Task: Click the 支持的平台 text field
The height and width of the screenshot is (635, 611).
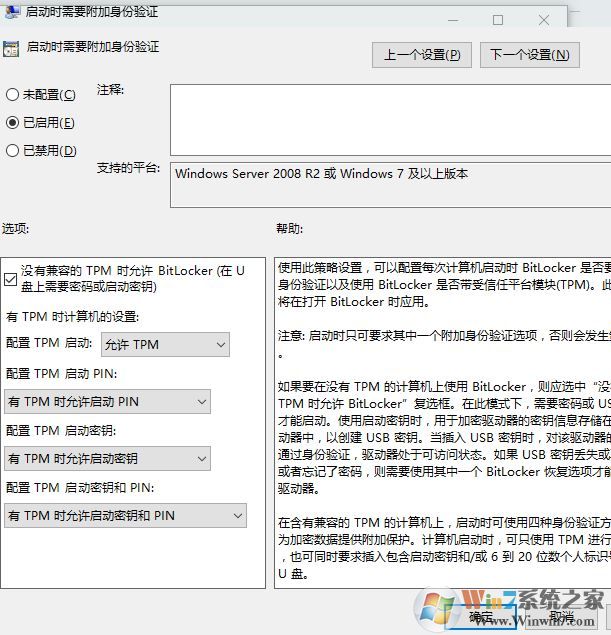Action: click(x=390, y=185)
